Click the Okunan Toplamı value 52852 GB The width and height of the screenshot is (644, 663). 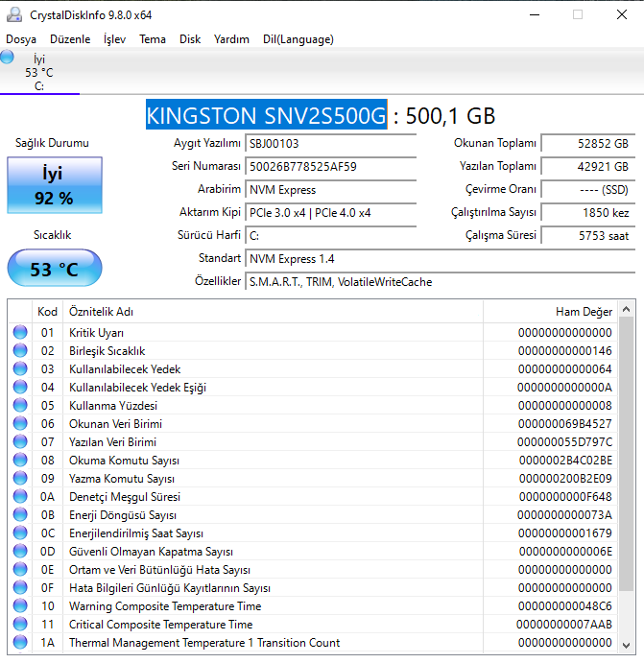(588, 144)
